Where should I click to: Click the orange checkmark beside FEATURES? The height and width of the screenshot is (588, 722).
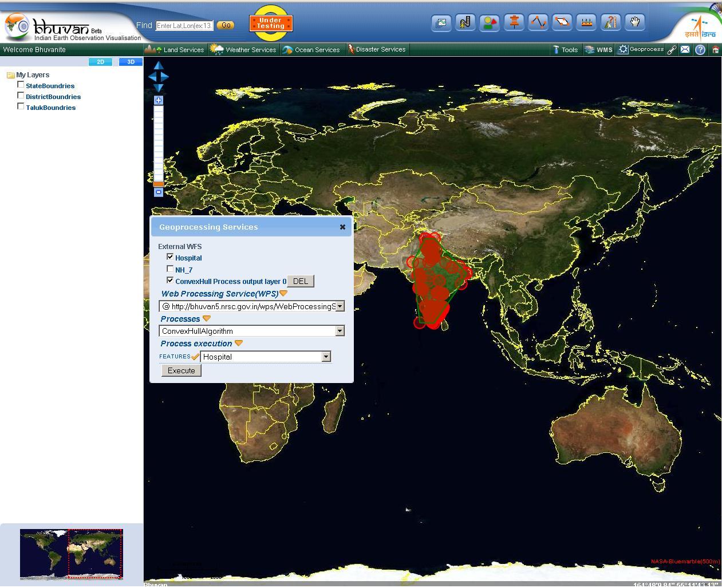(195, 356)
